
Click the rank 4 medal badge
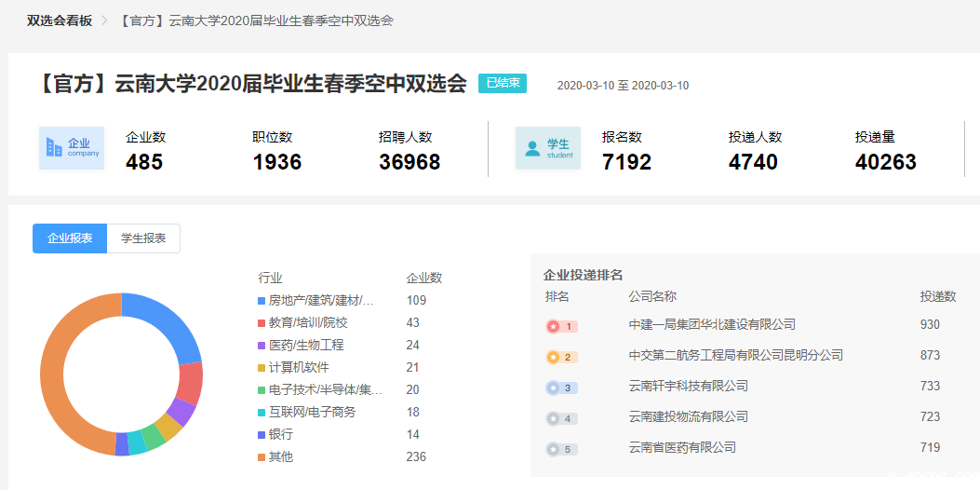561,418
